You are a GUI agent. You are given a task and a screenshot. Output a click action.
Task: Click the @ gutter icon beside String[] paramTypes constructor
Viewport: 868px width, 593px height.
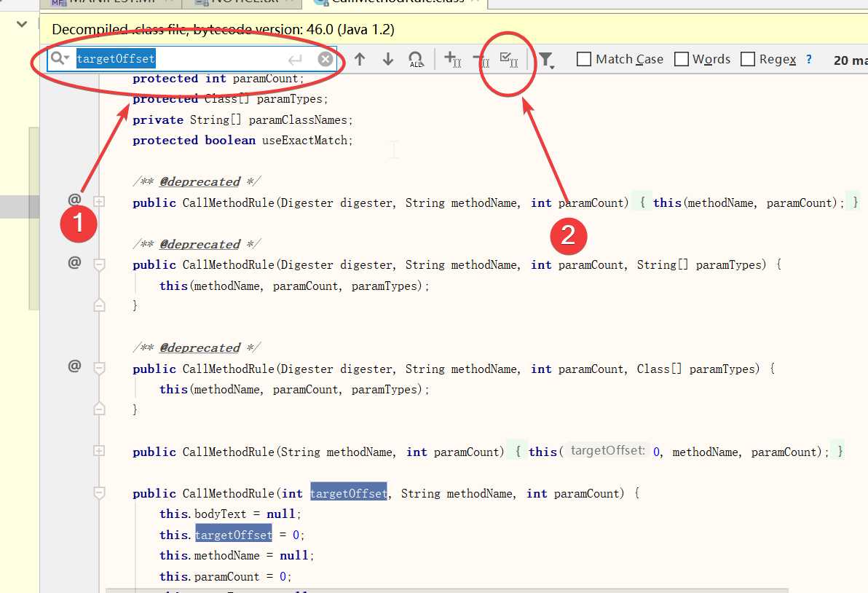pos(74,262)
